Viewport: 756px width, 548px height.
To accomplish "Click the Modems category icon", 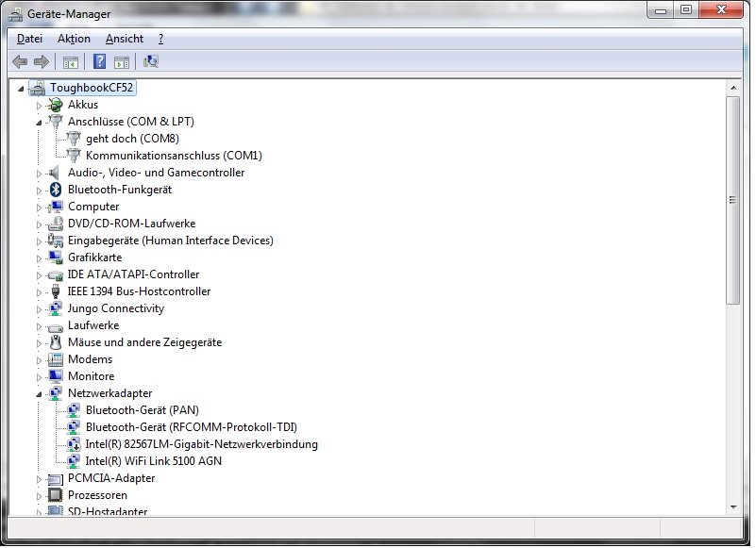I will click(56, 359).
